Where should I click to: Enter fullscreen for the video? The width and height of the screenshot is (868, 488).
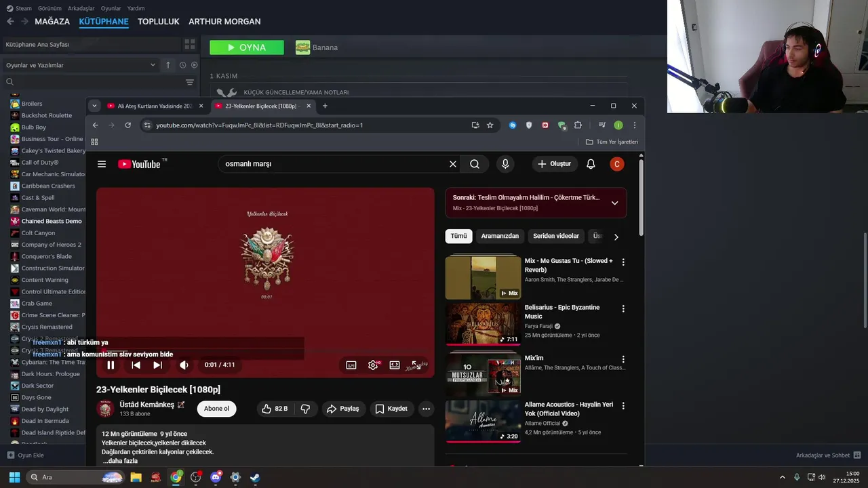pos(416,365)
